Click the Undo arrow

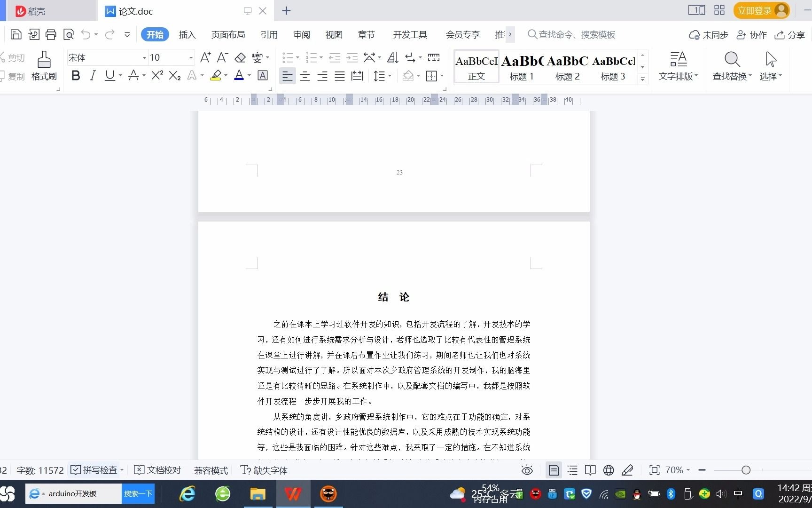tap(86, 34)
